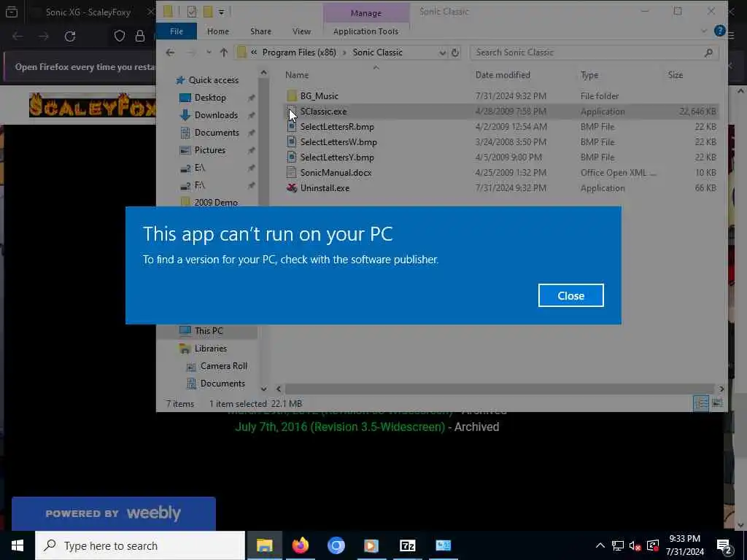The image size is (747, 560).
Task: Click the muted volume tray icon
Action: pyautogui.click(x=635, y=545)
